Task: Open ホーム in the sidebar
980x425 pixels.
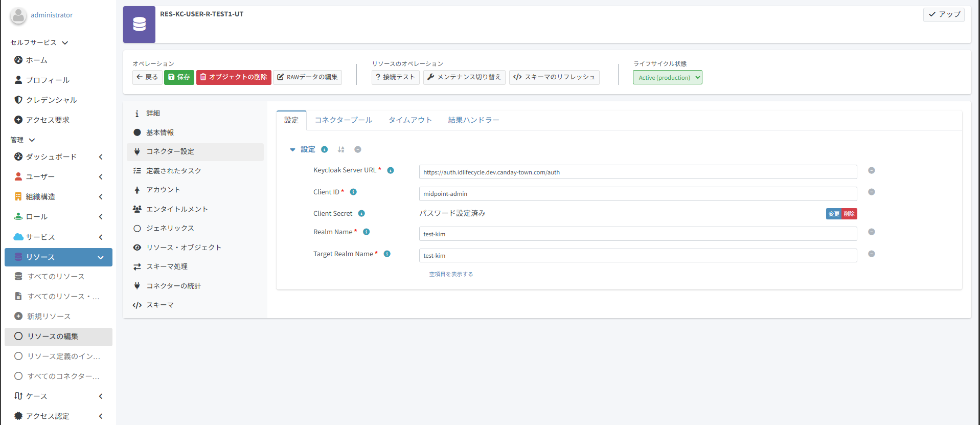Action: point(58,60)
